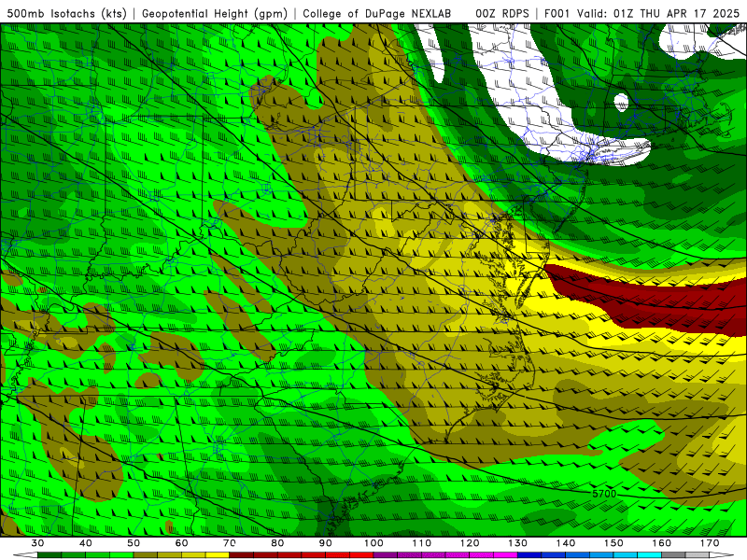This screenshot has width=747, height=560.
Task: Click the '30' value on the color scale
Action: click(x=37, y=543)
